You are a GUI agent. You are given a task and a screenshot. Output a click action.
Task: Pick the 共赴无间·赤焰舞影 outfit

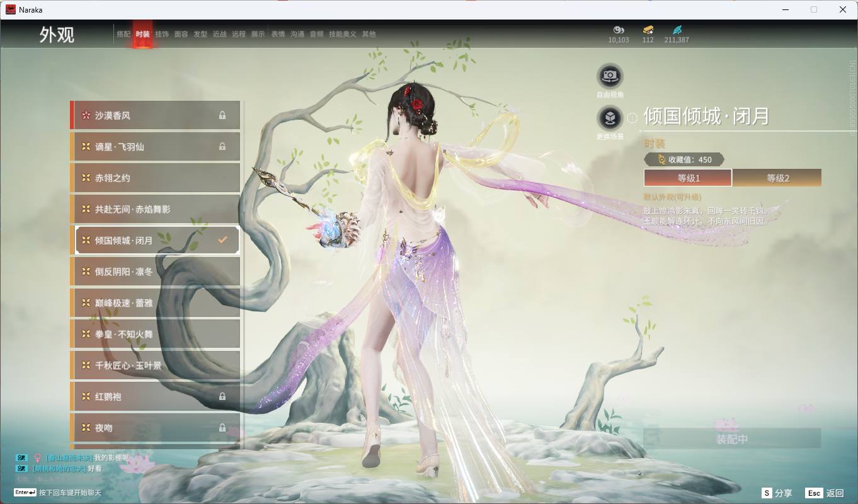tap(155, 209)
